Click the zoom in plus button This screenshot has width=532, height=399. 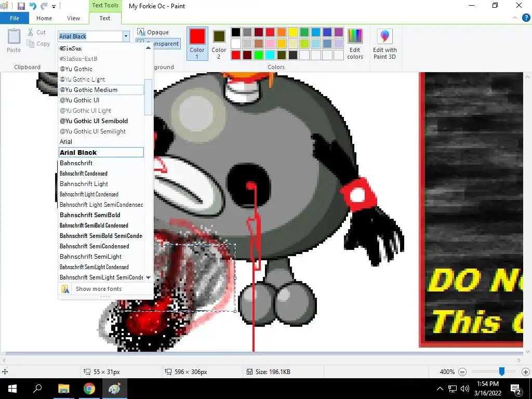(526, 372)
